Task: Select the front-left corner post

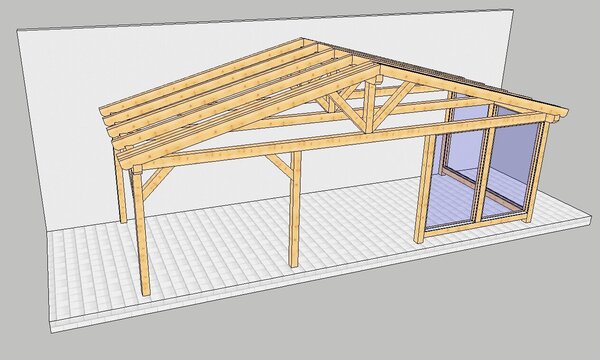Action: (141, 231)
